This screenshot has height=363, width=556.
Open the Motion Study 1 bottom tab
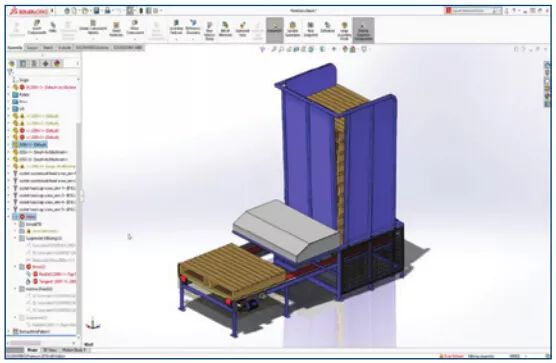(x=74, y=350)
